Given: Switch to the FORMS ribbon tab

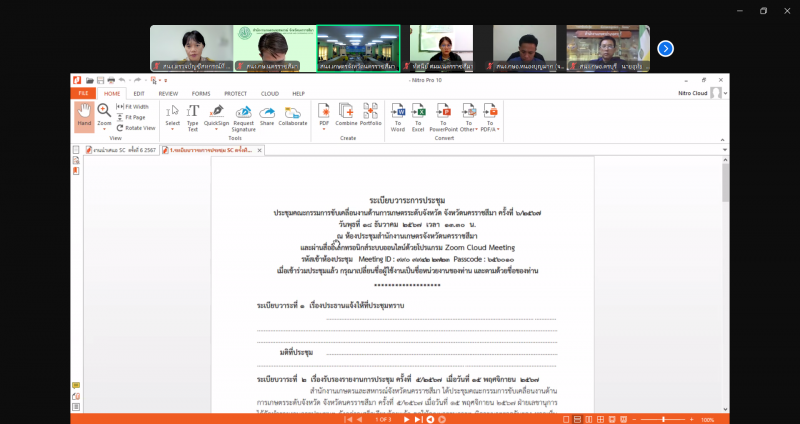Looking at the screenshot, I should point(201,94).
